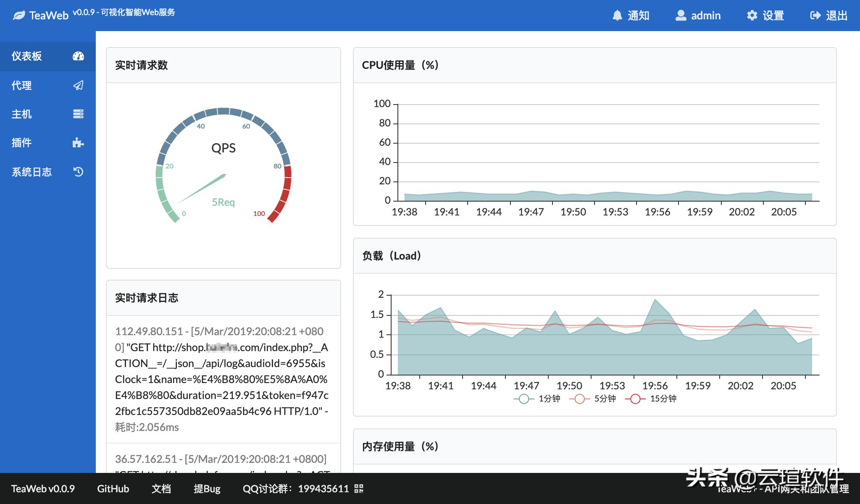Open the GitHub link in footer
Image resolution: width=860 pixels, height=504 pixels.
point(113,488)
